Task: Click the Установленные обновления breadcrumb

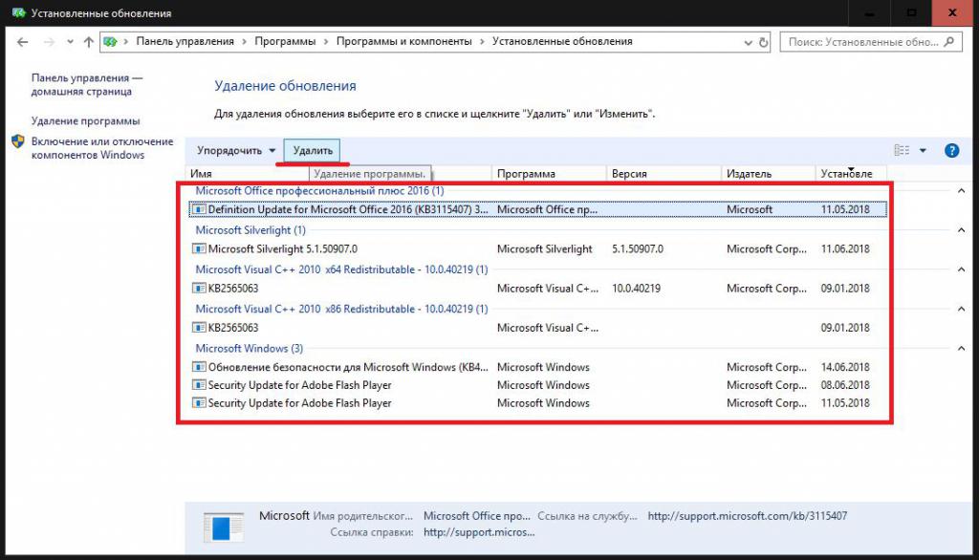Action: point(562,41)
